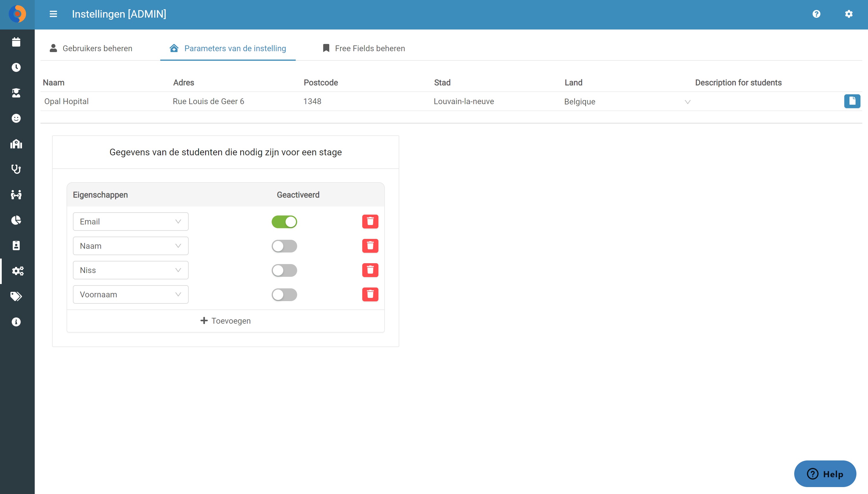Enable the Naam activated toggle
This screenshot has height=494, width=868.
(284, 246)
